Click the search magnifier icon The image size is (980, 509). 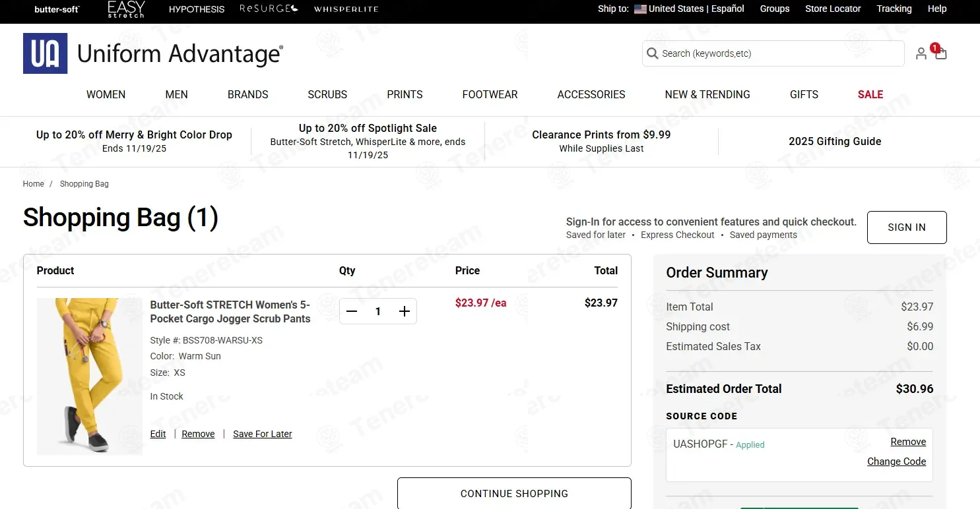pyautogui.click(x=653, y=53)
